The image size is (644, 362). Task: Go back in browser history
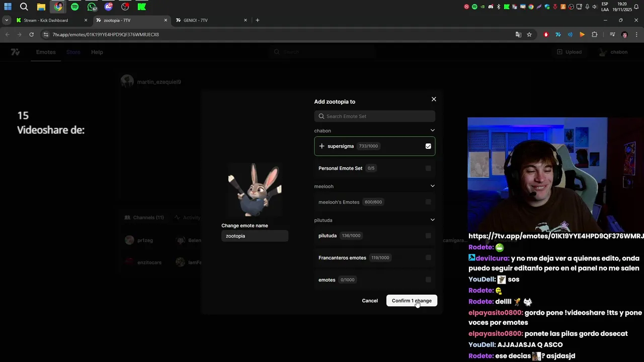[7, 35]
